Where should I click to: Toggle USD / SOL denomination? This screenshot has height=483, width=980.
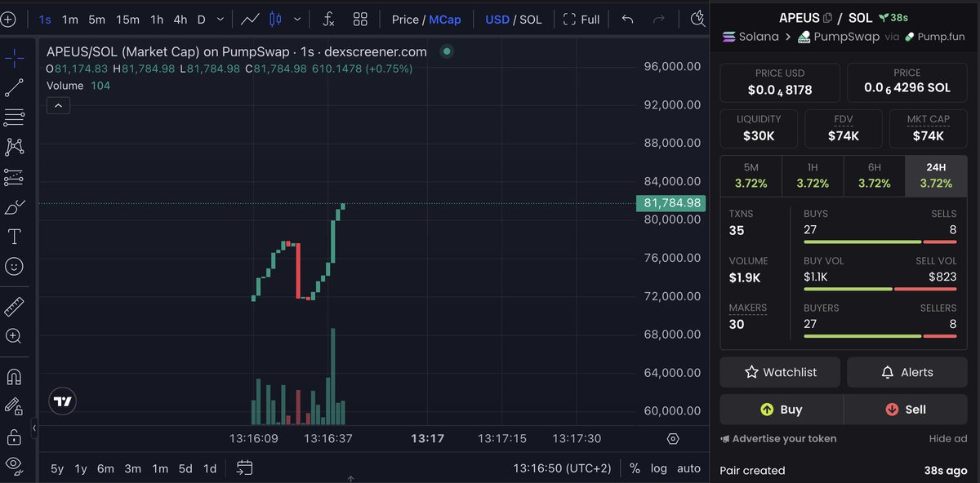(x=514, y=19)
